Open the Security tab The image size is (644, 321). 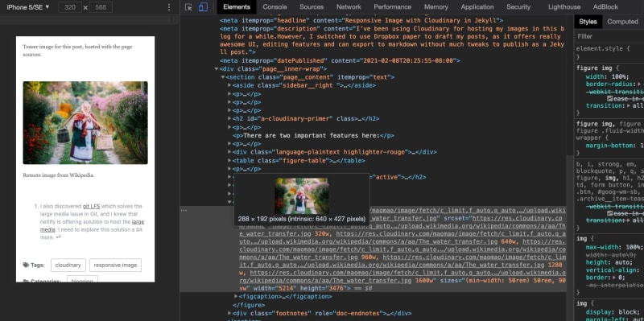click(x=518, y=7)
